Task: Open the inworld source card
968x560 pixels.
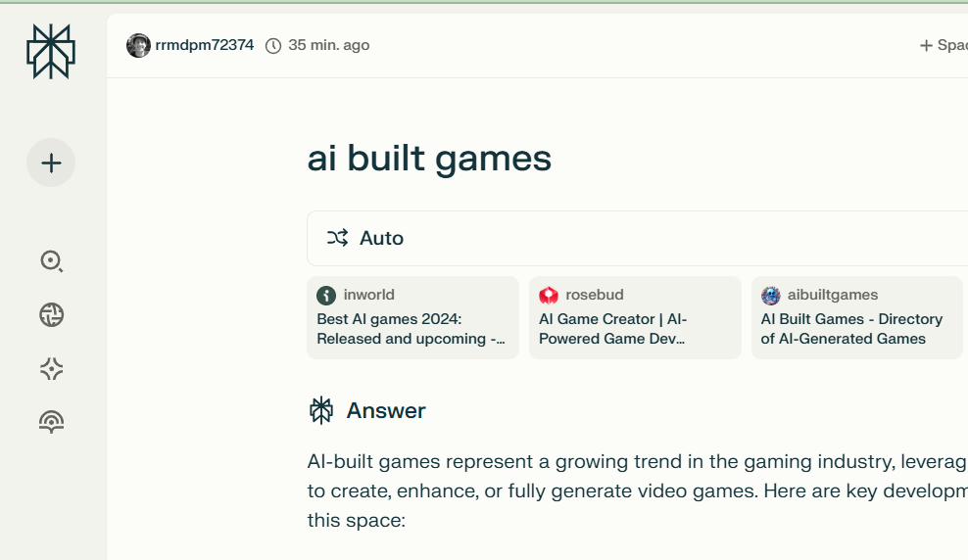Action: 412,317
